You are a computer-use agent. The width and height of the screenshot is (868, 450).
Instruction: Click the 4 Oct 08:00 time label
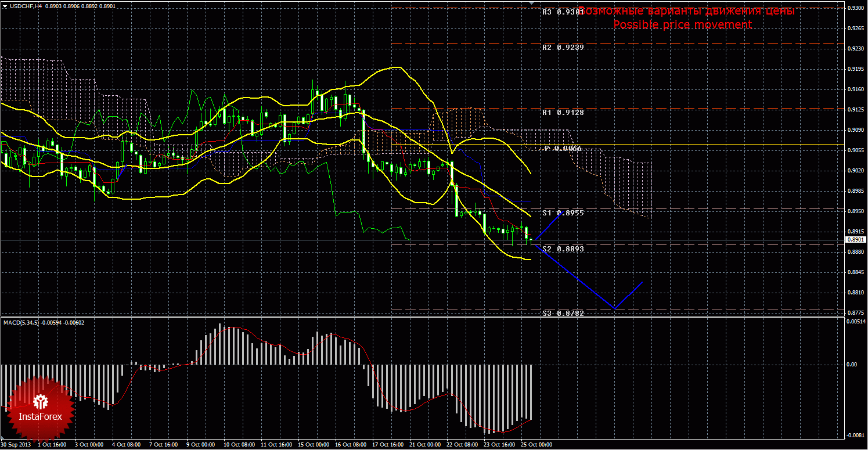[x=125, y=445]
